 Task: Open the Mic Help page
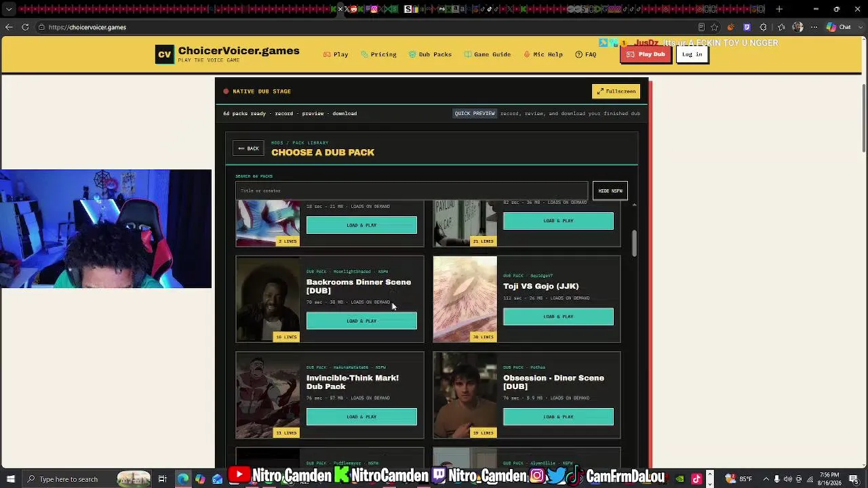click(543, 54)
